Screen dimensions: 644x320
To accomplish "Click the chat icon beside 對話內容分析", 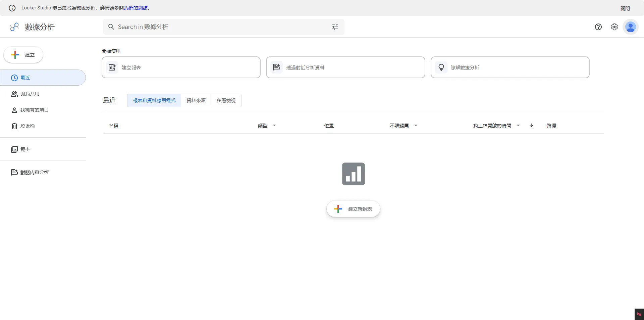I will 14,173.
